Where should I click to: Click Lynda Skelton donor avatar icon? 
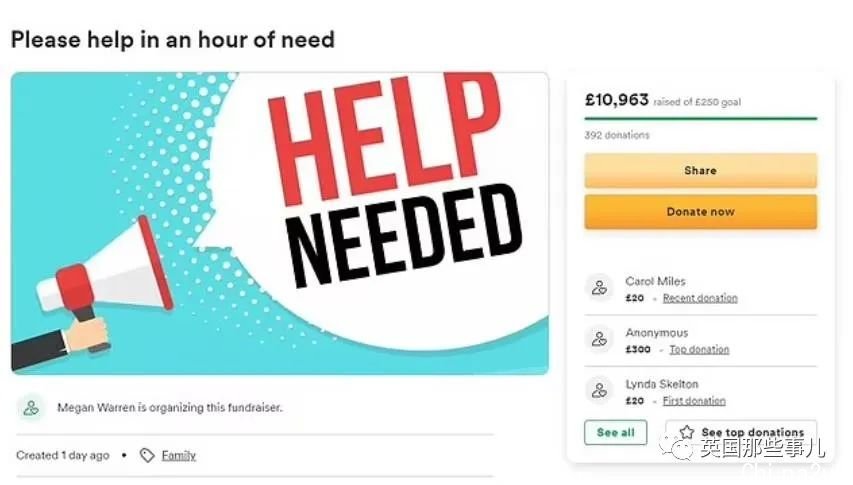599,390
